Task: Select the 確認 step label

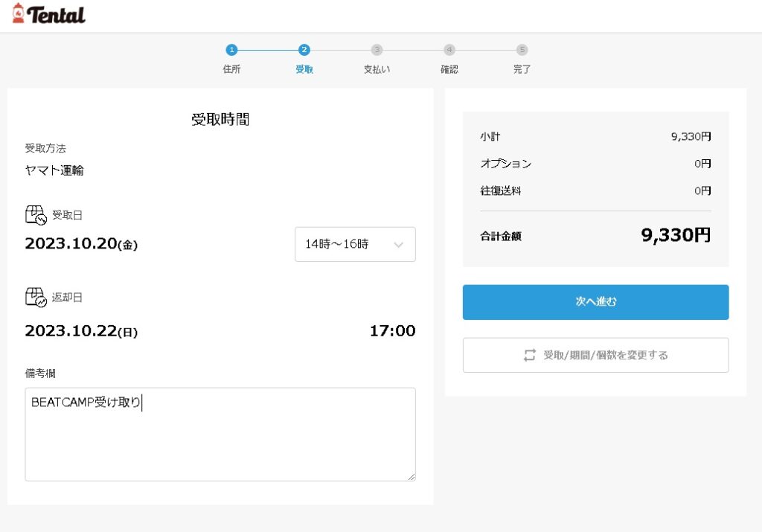Action: pos(449,69)
